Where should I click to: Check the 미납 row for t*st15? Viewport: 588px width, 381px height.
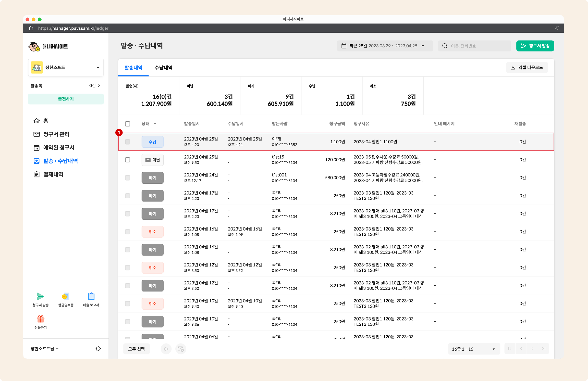click(x=127, y=160)
